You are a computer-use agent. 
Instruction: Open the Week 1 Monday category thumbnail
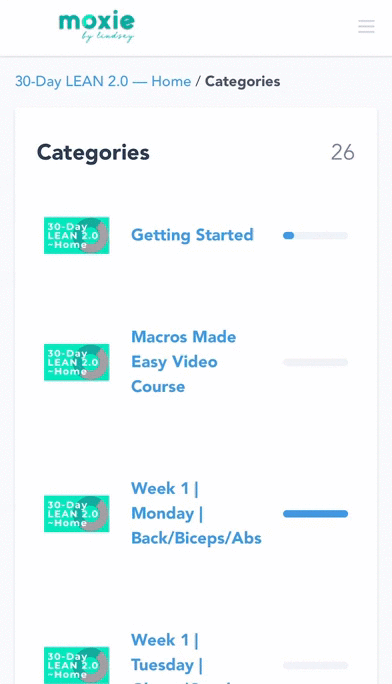(76, 514)
